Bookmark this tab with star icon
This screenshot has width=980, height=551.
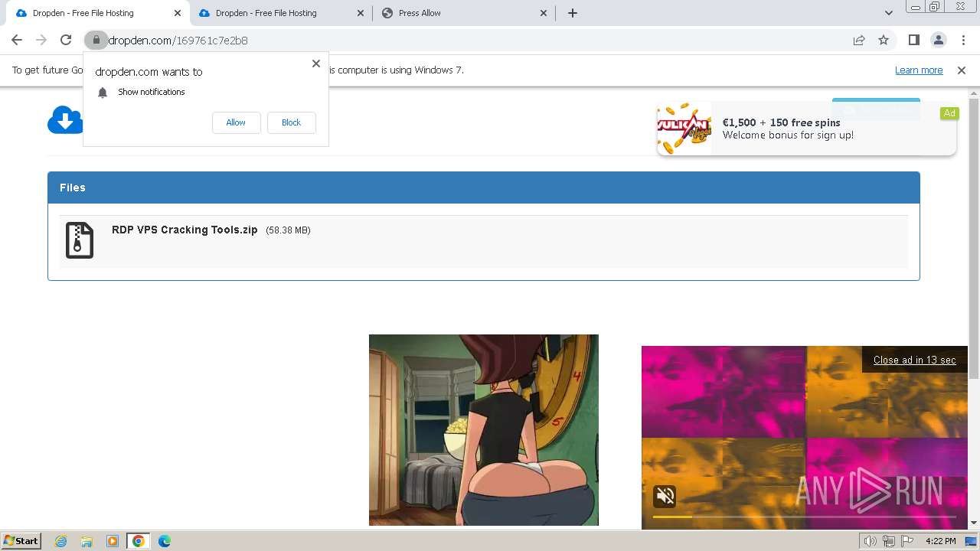click(x=884, y=40)
